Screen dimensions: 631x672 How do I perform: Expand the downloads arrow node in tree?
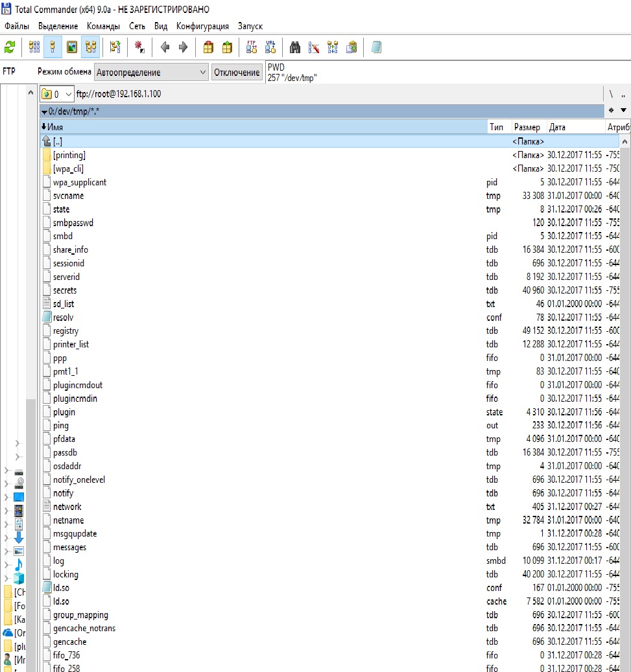pos(6,537)
